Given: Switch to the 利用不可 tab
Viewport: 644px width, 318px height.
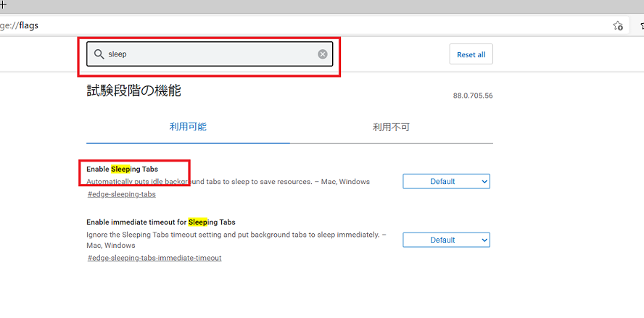Looking at the screenshot, I should pos(391,127).
